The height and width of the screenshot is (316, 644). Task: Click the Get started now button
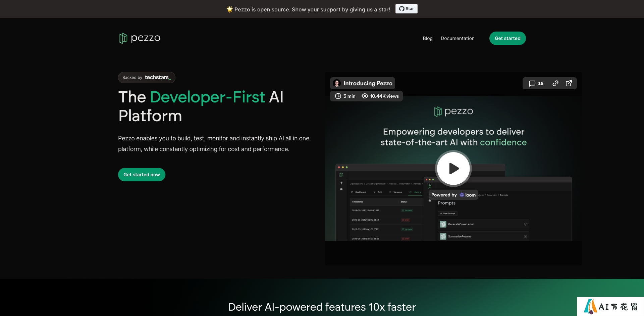click(x=142, y=175)
